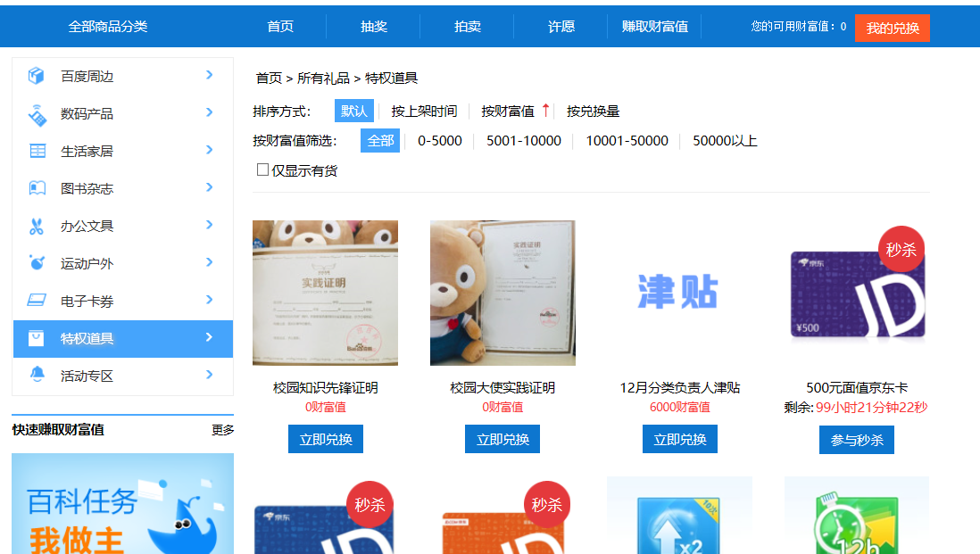Click 参与秒杀 for 500元京东卡
Viewport: 980px width, 554px height.
(x=856, y=440)
